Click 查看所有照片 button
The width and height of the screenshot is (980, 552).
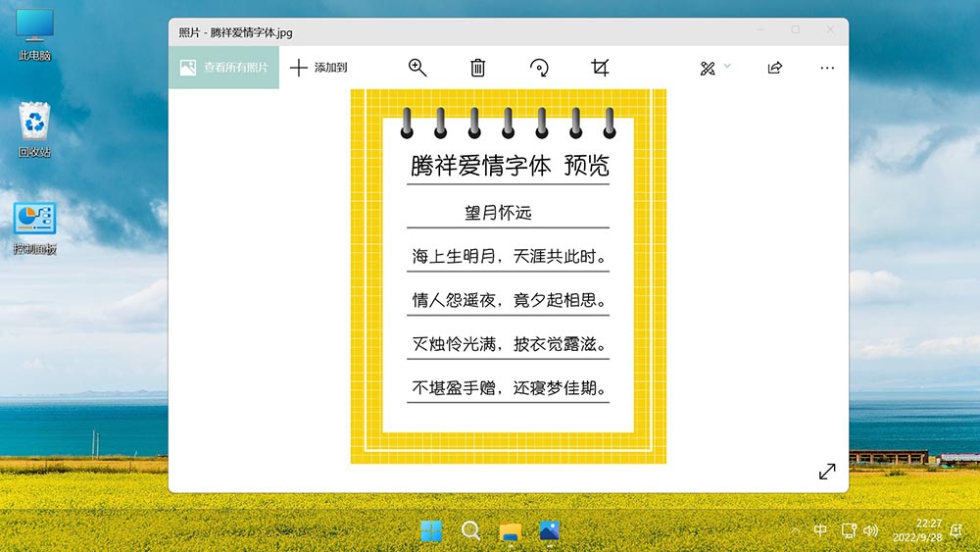(223, 68)
